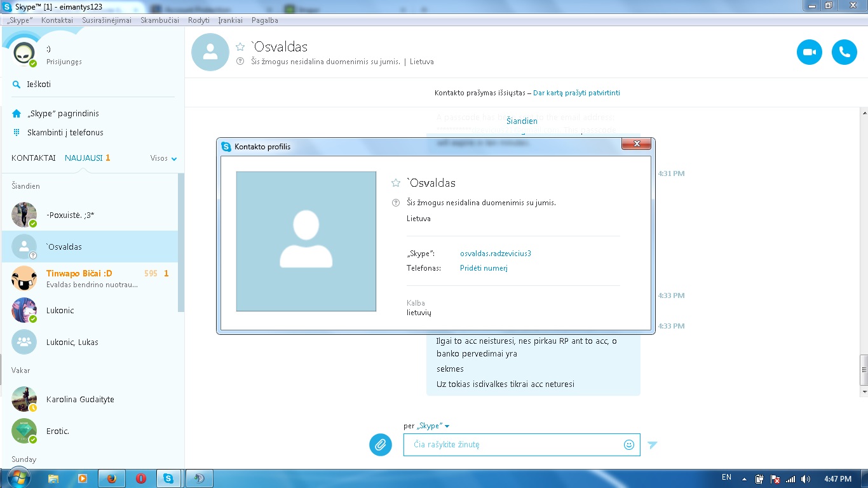Click the Ieškoti search field
The width and height of the screenshot is (868, 488).
click(x=93, y=84)
